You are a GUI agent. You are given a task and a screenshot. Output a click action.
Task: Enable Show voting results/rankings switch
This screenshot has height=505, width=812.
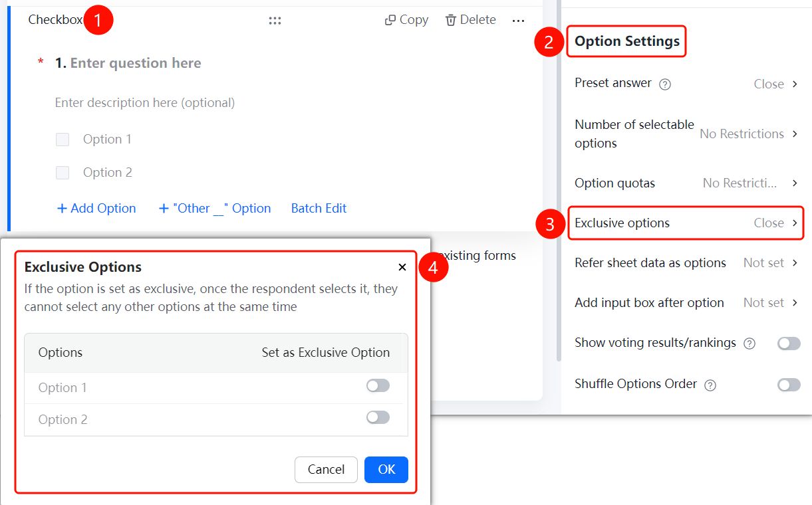789,344
